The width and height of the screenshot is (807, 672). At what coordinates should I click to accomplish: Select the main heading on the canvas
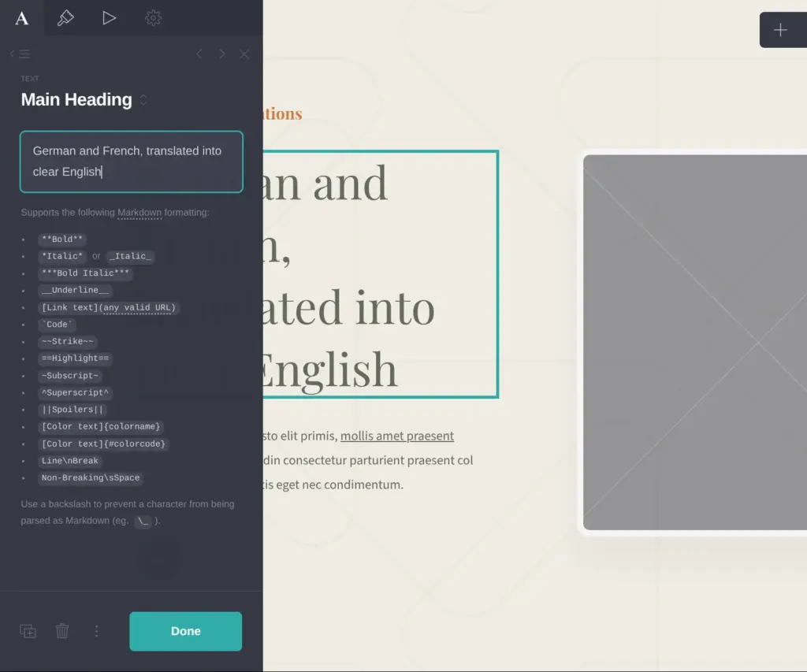[x=381, y=274]
